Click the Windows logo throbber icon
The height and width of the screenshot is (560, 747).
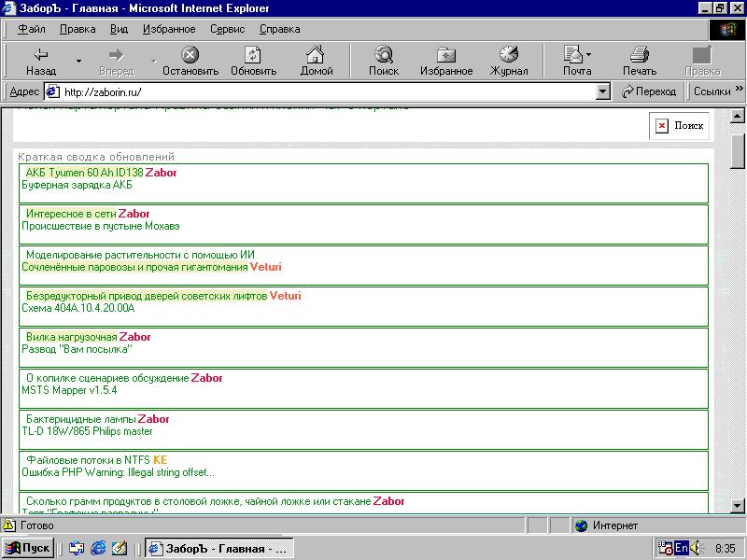[x=726, y=30]
